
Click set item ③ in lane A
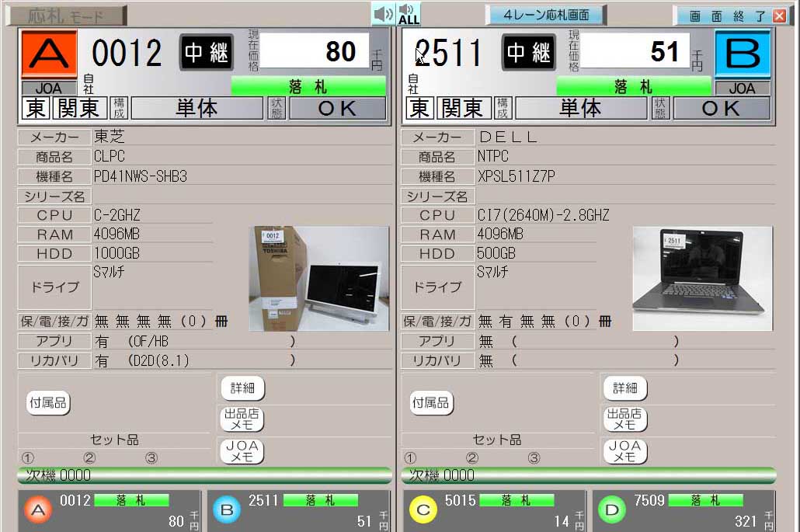[151, 457]
